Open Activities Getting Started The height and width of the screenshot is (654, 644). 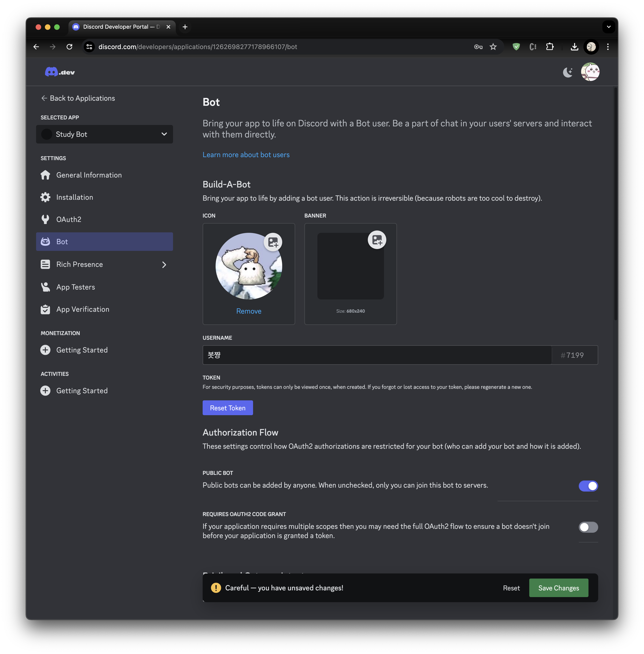[x=105, y=390]
